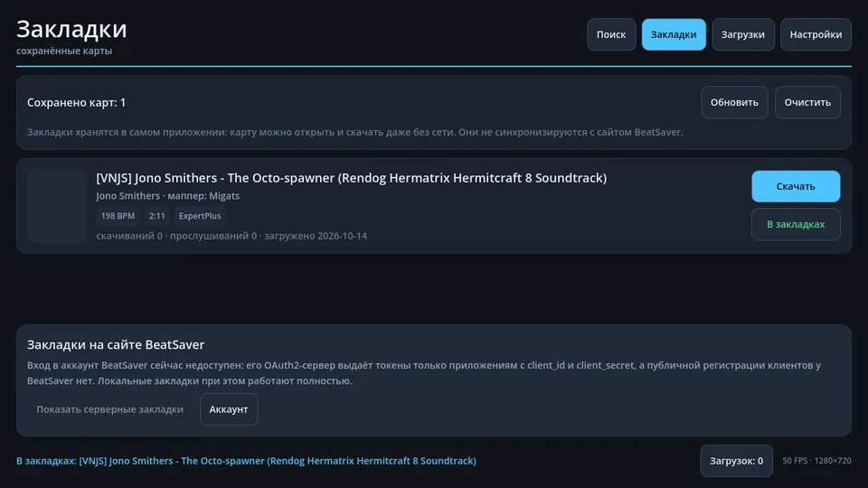Open the Поиск tab
868x488 pixels.
611,34
